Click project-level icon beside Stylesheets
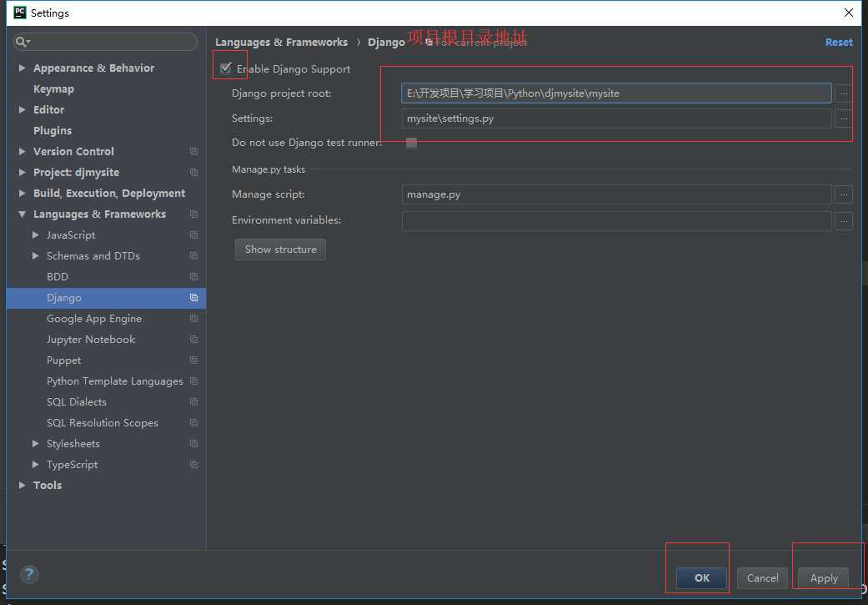The width and height of the screenshot is (868, 605). [193, 444]
